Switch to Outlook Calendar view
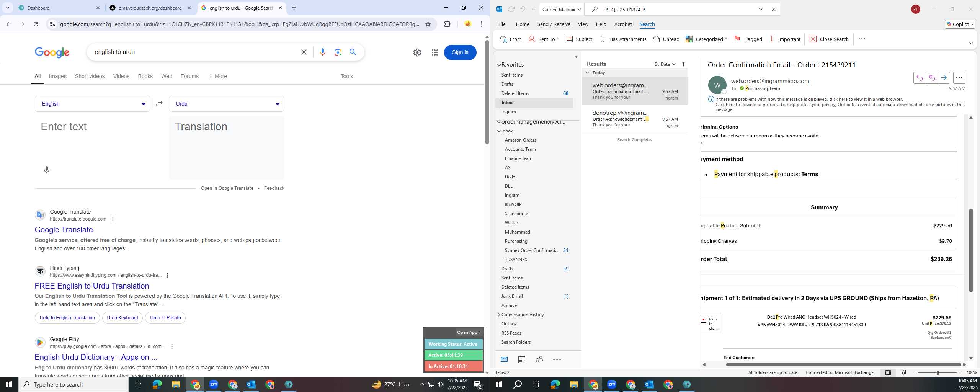980x392 pixels. coord(521,359)
